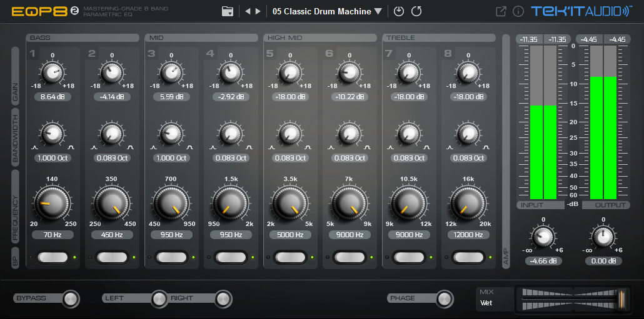Toggle the Phase invert button
Image resolution: width=644 pixels, height=319 pixels.
(x=444, y=299)
